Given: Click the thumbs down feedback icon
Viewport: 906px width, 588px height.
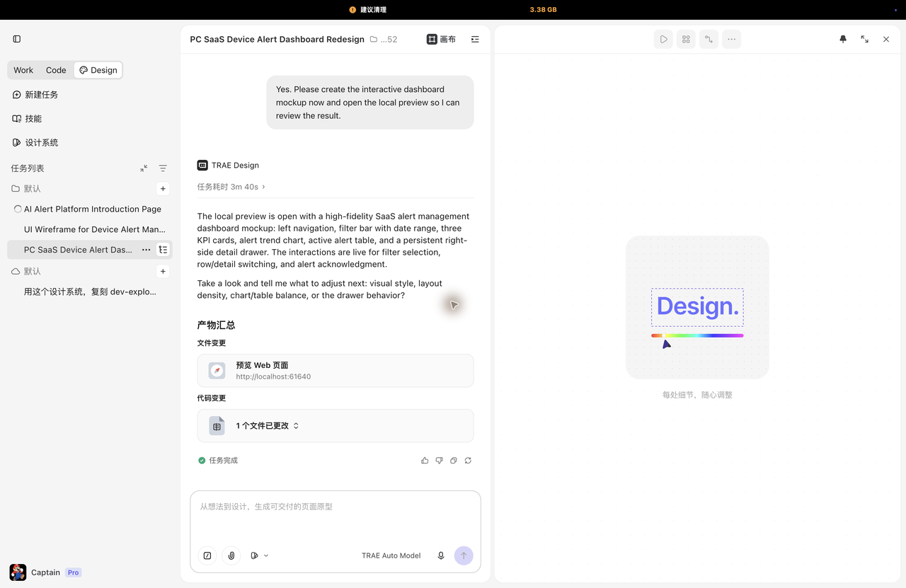Looking at the screenshot, I should [x=440, y=461].
